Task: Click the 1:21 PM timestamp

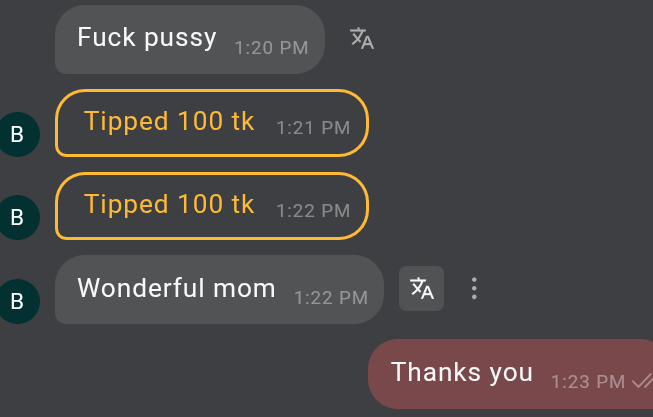Action: click(313, 128)
